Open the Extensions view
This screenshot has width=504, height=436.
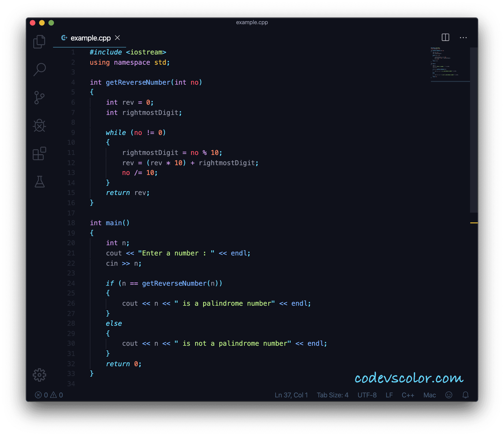click(x=39, y=154)
